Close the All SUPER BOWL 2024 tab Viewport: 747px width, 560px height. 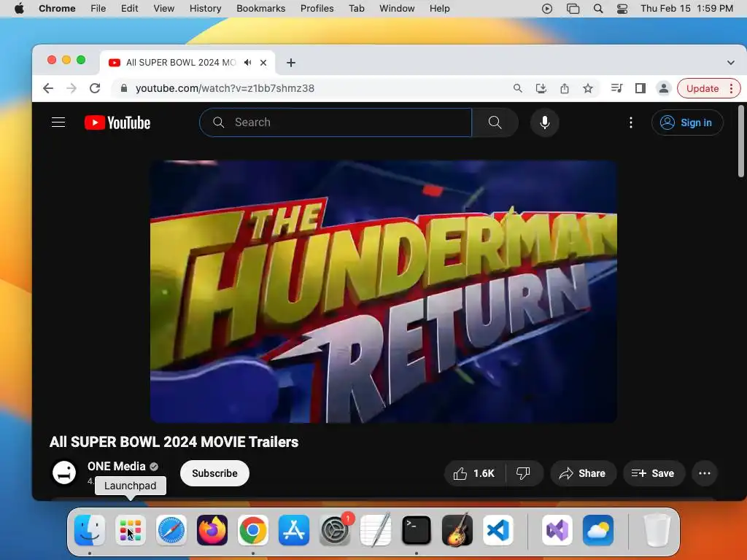tap(263, 63)
